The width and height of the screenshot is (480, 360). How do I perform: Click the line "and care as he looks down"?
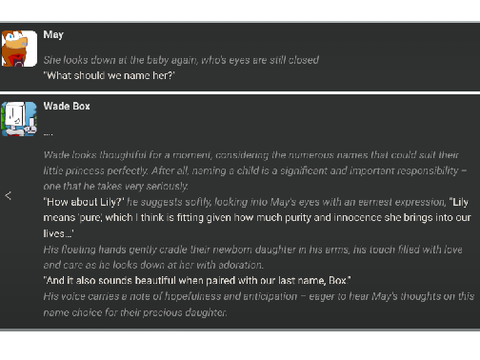coord(153,265)
